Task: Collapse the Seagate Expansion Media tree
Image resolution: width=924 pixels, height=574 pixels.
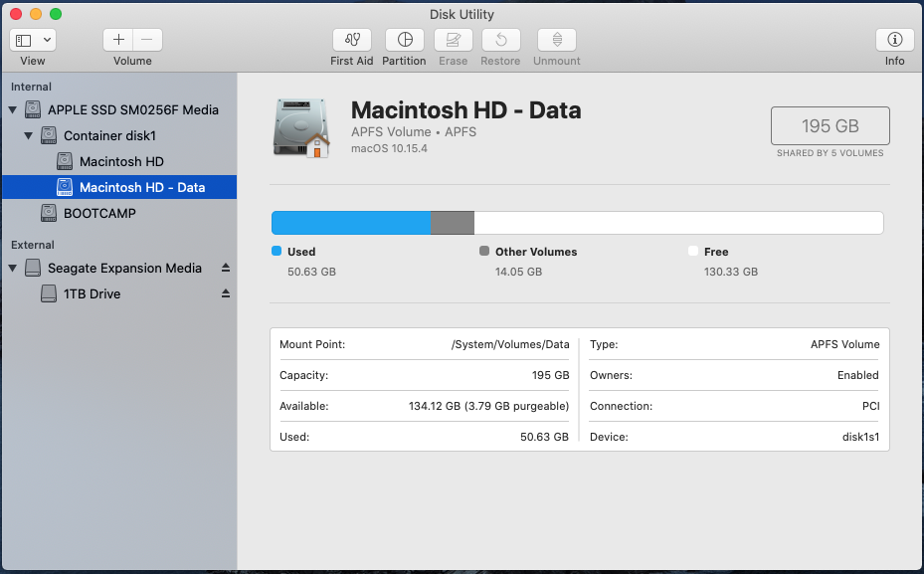Action: pos(11,268)
